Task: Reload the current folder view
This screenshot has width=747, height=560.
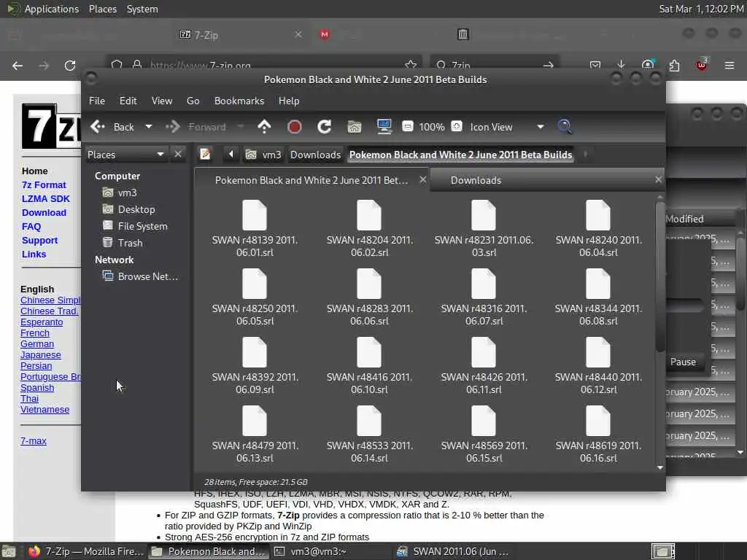Action: pos(325,127)
